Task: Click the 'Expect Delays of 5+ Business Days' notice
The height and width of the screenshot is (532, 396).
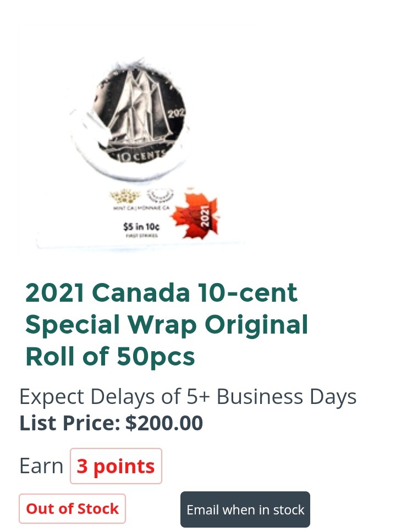Action: (188, 397)
